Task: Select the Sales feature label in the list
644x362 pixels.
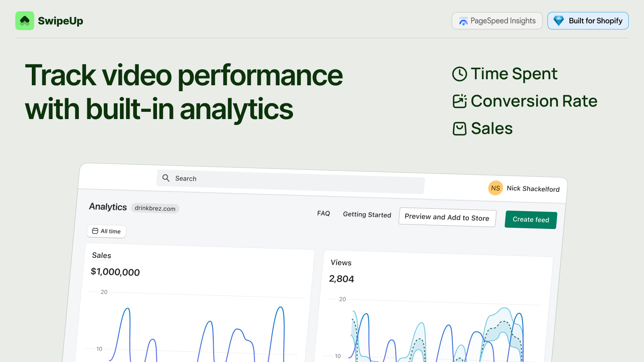Action: (x=492, y=129)
